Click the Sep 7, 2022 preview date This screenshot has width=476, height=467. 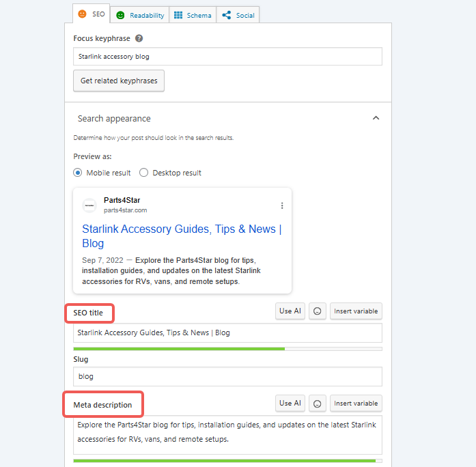(x=102, y=260)
